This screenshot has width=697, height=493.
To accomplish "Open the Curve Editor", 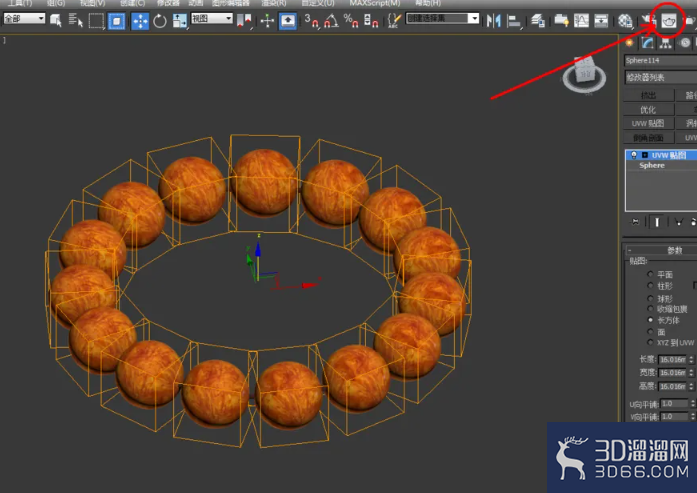I will (581, 20).
